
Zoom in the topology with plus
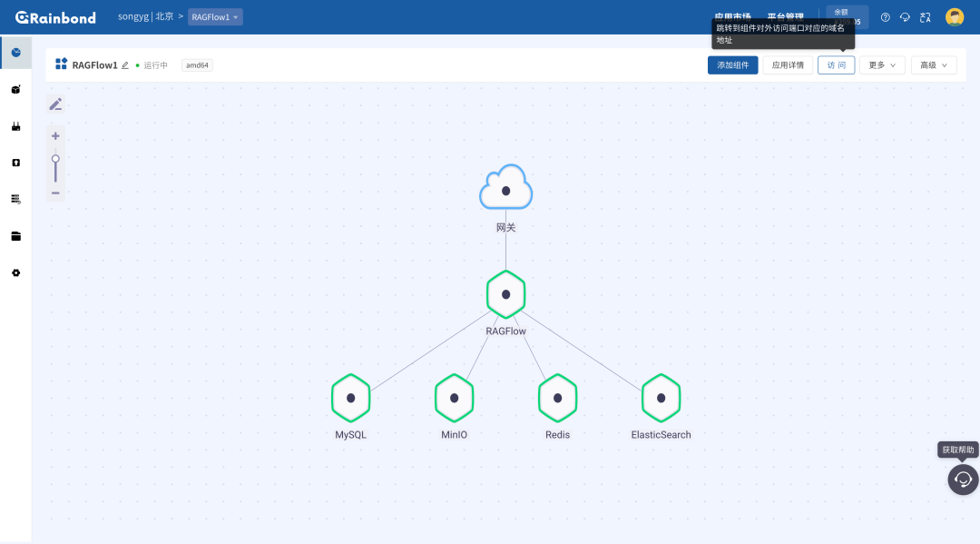click(x=55, y=135)
